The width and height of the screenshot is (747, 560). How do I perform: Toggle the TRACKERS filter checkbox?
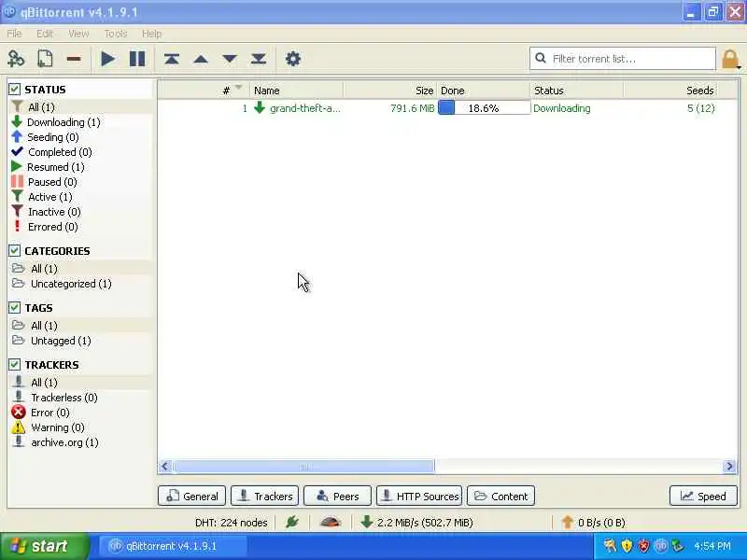(14, 365)
